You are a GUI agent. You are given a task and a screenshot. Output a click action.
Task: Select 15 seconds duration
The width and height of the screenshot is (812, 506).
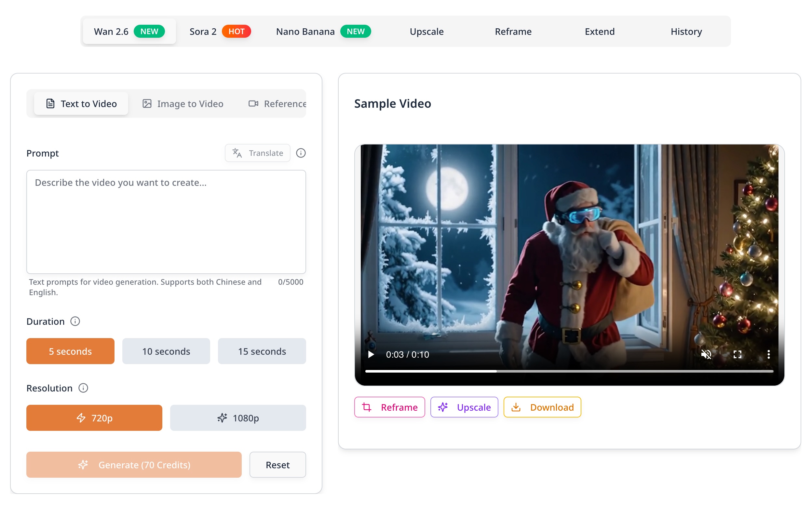[262, 351]
